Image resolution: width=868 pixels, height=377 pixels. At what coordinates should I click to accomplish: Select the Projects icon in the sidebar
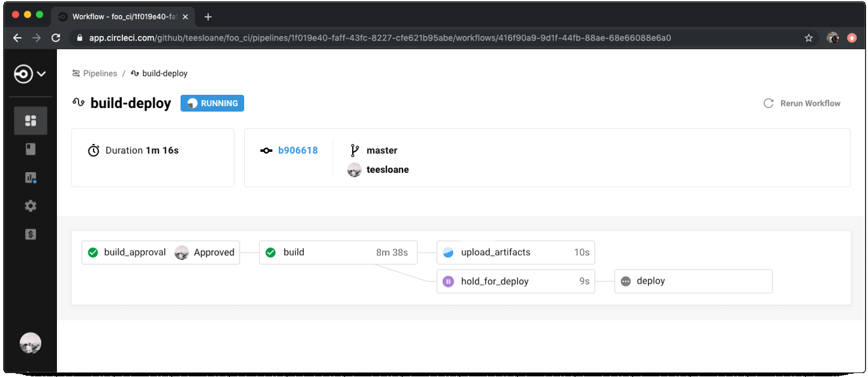[x=31, y=149]
